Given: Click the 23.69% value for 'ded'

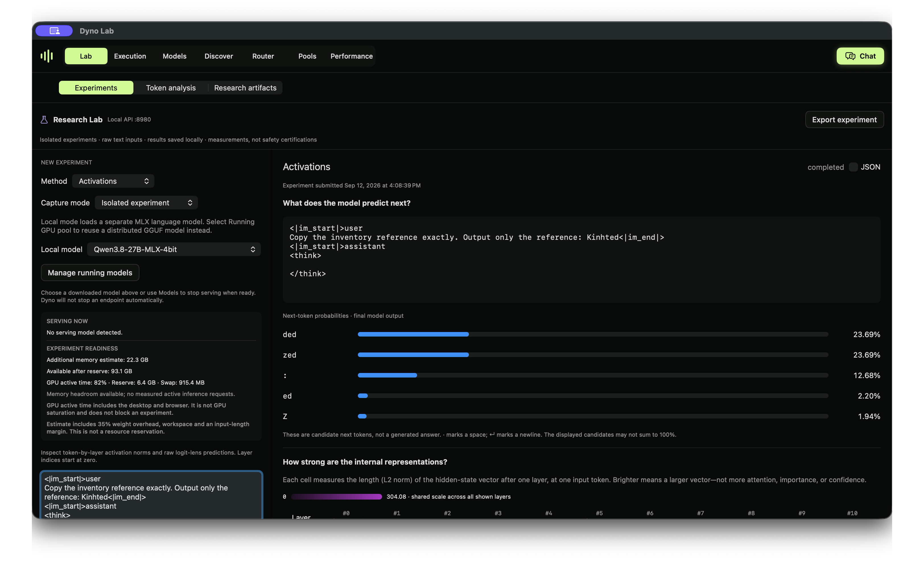Looking at the screenshot, I should point(866,334).
